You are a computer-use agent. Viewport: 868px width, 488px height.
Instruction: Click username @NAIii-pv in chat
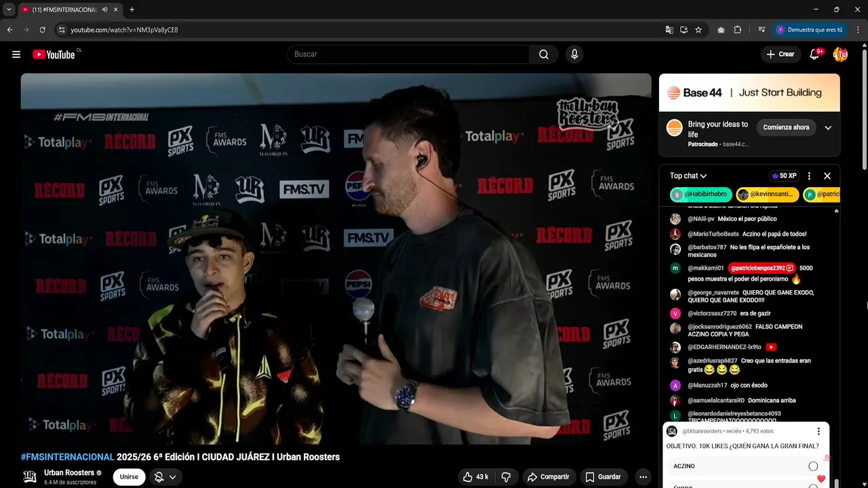click(701, 219)
